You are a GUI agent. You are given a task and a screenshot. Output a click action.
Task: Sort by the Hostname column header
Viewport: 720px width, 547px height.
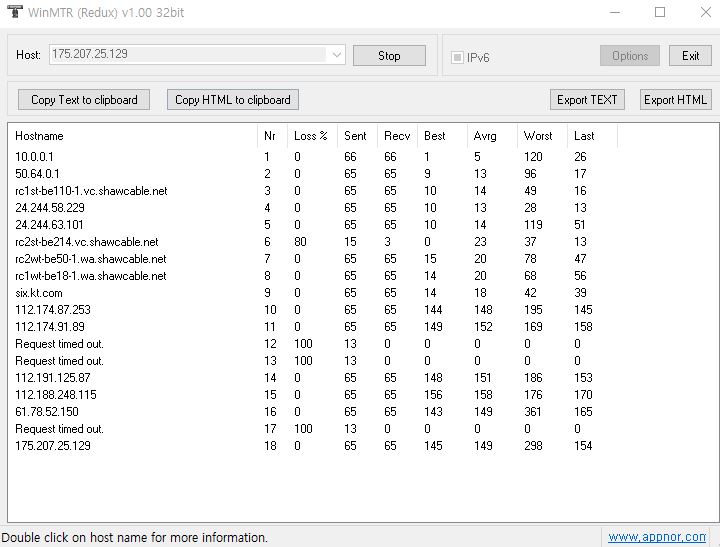pyautogui.click(x=40, y=136)
